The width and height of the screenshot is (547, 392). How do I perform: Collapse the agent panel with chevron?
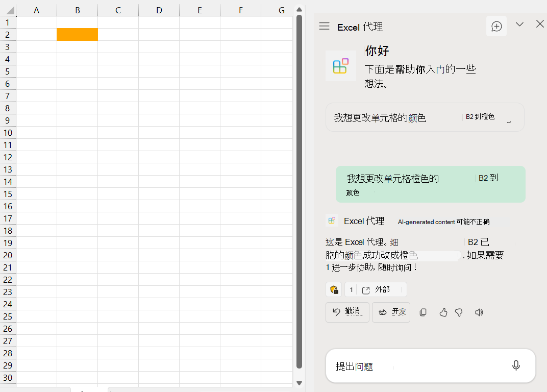[x=519, y=24]
